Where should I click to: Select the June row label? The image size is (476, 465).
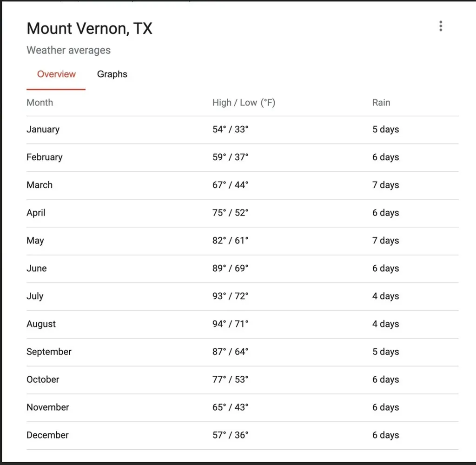click(x=36, y=269)
